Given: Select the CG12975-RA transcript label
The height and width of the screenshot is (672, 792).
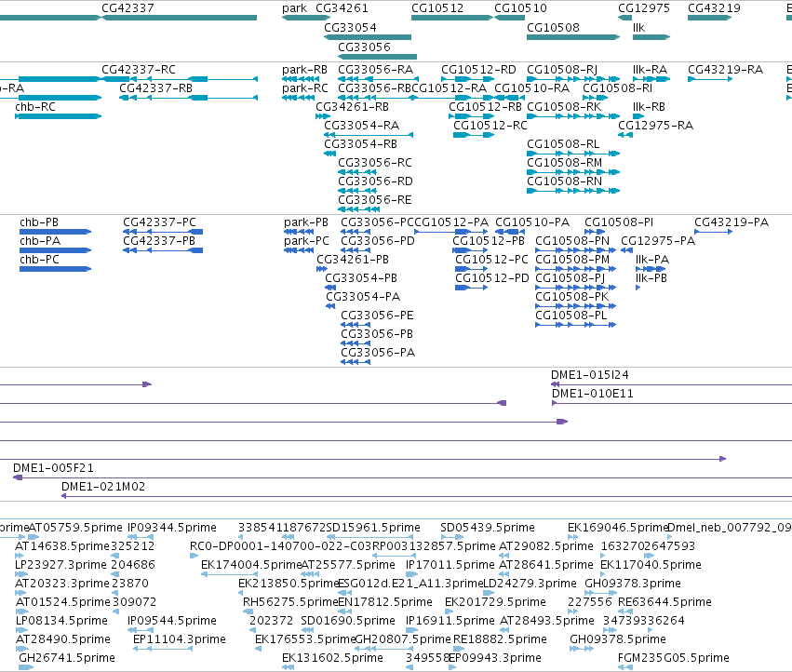Looking at the screenshot, I should pos(655,126).
